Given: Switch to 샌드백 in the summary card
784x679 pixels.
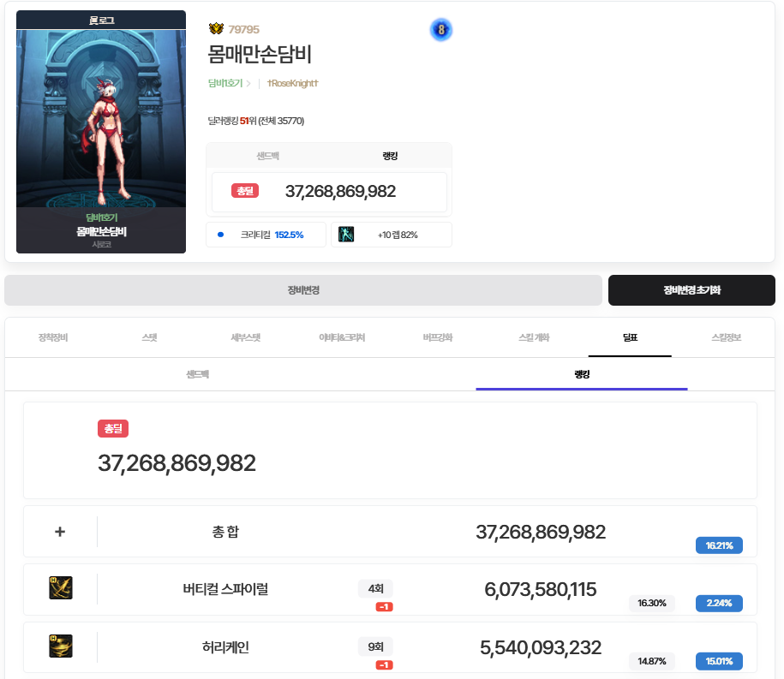Looking at the screenshot, I should tap(267, 156).
